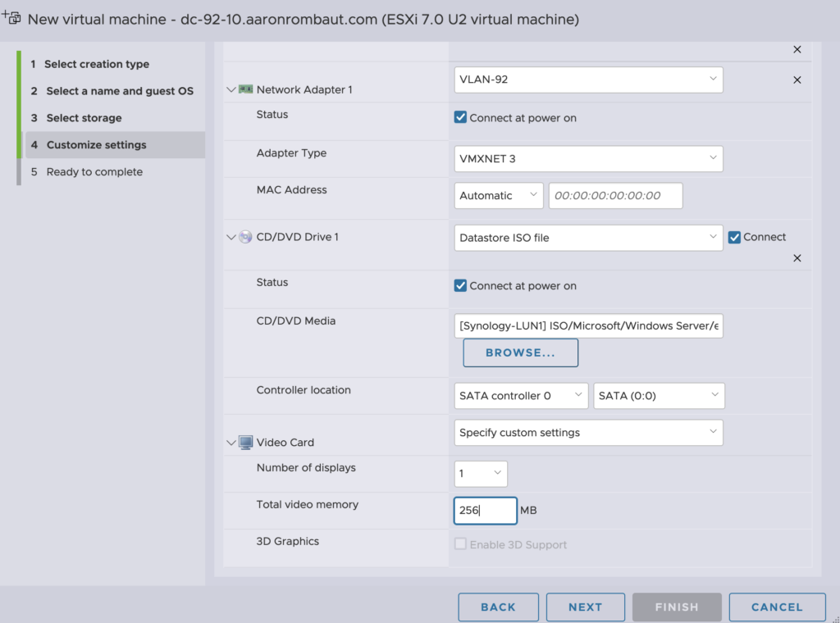Screen dimensions: 840x623
Task: Uncheck network adapter Connect at power on
Action: click(x=460, y=118)
